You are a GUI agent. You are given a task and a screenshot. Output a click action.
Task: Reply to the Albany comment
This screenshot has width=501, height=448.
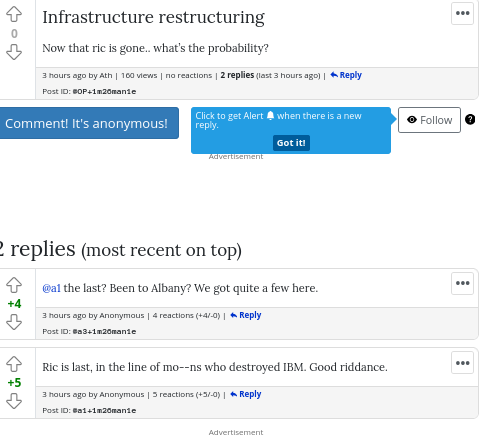coord(246,315)
